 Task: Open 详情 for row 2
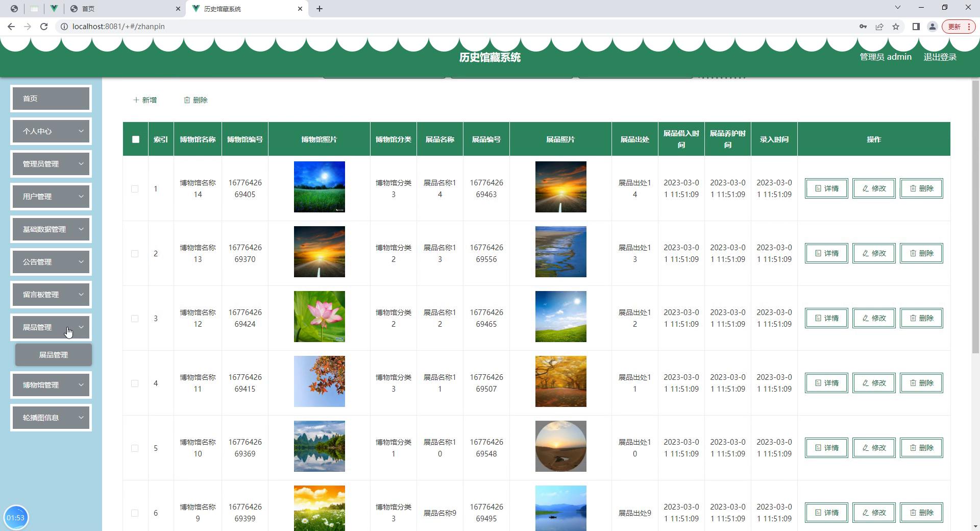(x=826, y=253)
